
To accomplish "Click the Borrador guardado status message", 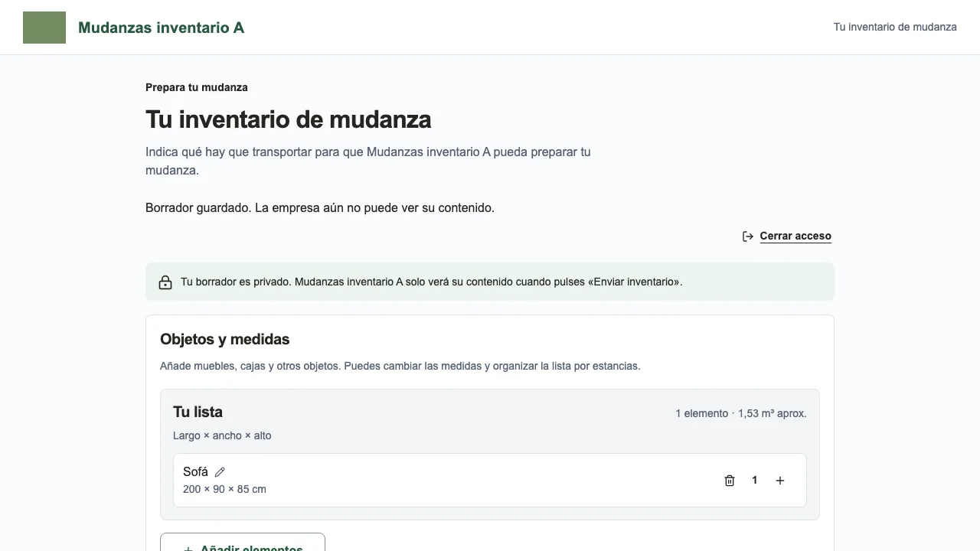I will click(x=320, y=207).
